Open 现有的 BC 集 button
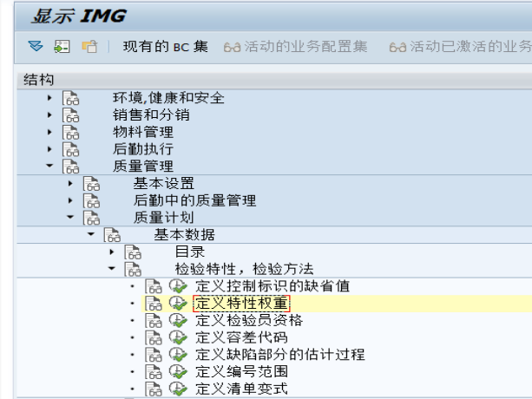Screen dimensions: 532x399 click(x=166, y=47)
